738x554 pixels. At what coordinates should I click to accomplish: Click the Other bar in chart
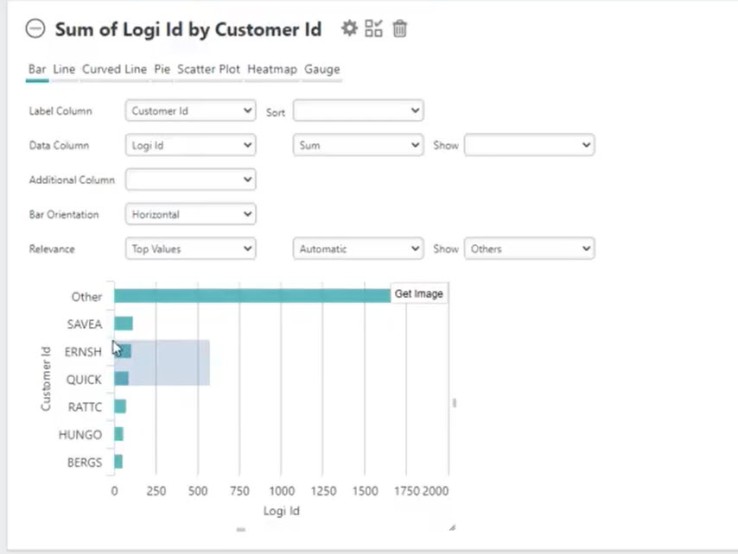(252, 296)
